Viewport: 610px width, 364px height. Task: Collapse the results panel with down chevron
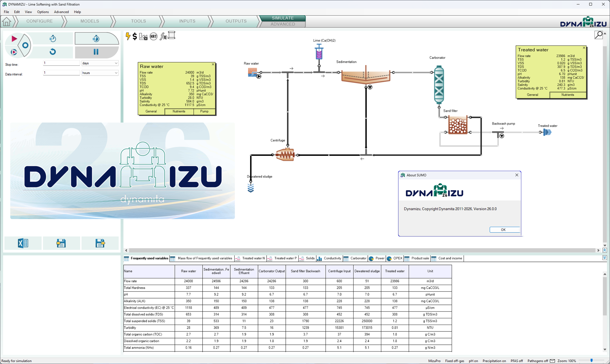pyautogui.click(x=605, y=258)
